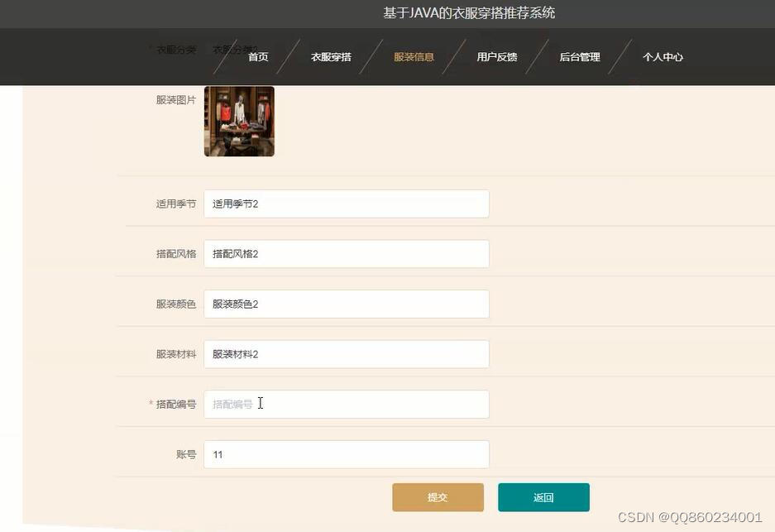Click the 账号 field label
The width and height of the screenshot is (775, 532).
(x=186, y=454)
